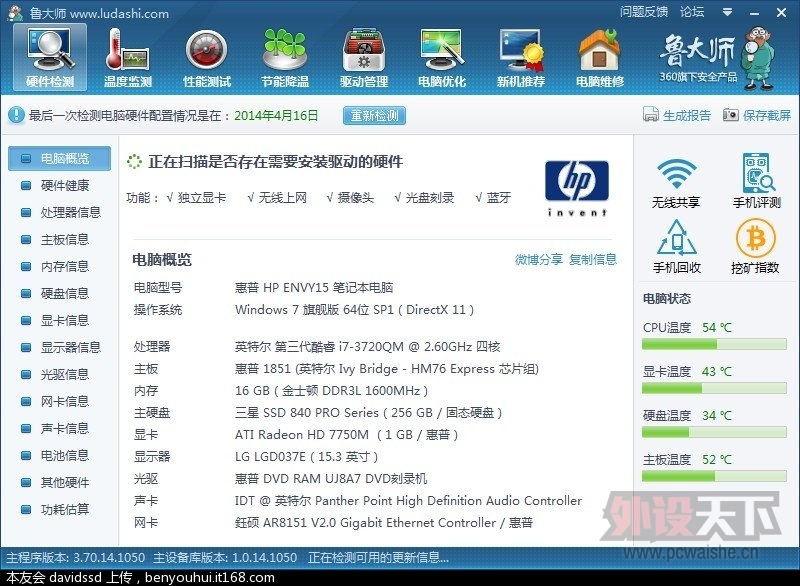Viewport: 800px width, 586px height.
Task: Open 节能降温 power saving tool
Action: coord(285,58)
